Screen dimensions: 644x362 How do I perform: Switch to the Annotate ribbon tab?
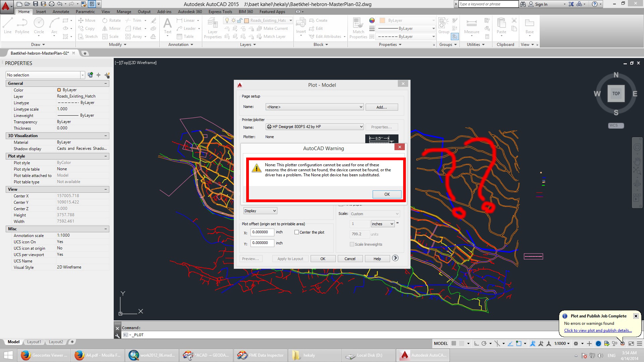[x=61, y=12]
